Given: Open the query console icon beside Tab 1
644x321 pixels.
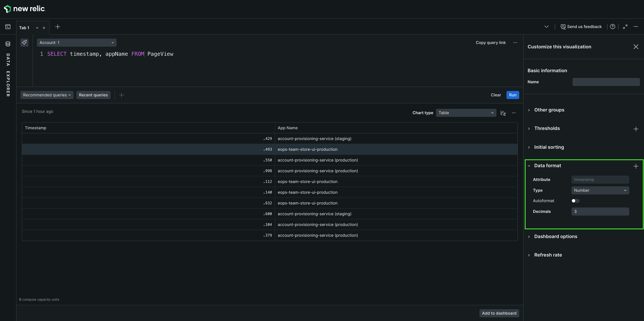Looking at the screenshot, I should [x=8, y=27].
